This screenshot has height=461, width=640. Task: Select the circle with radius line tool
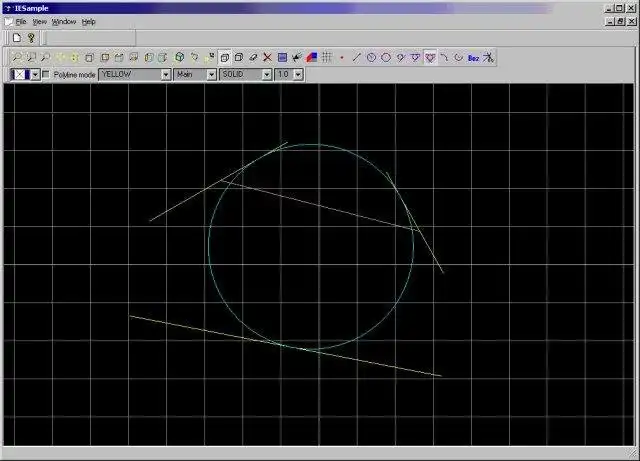371,58
